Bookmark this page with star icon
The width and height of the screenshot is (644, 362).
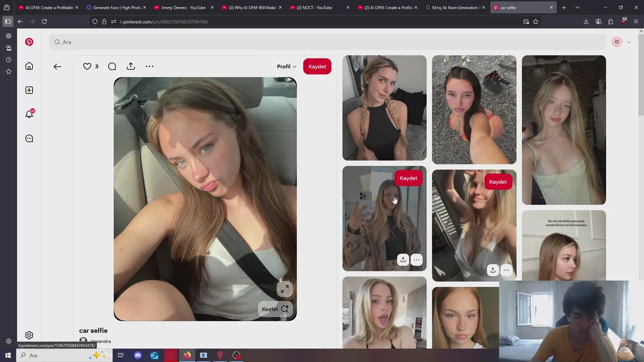536,22
